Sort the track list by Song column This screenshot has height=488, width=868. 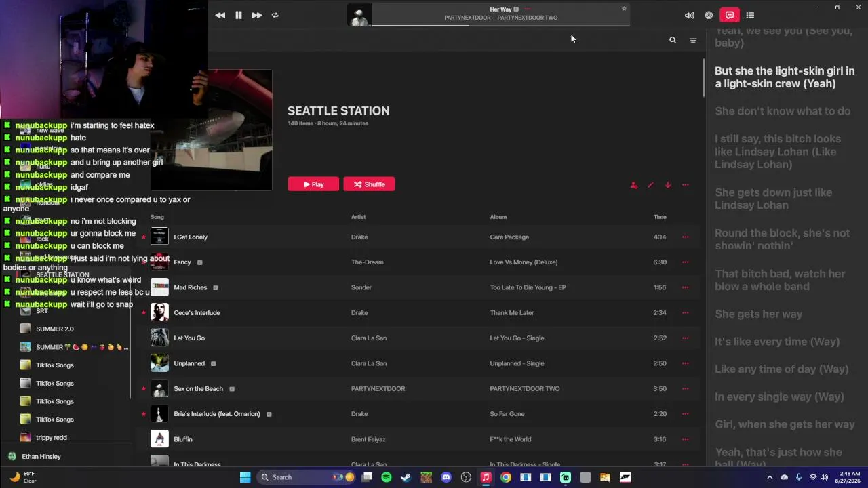coord(157,217)
